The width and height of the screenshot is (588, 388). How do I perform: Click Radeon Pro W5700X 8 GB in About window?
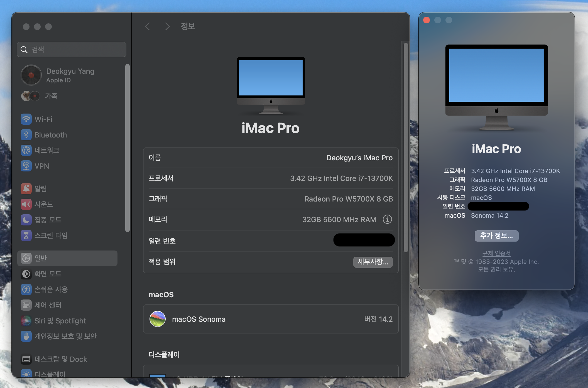pyautogui.click(x=509, y=180)
